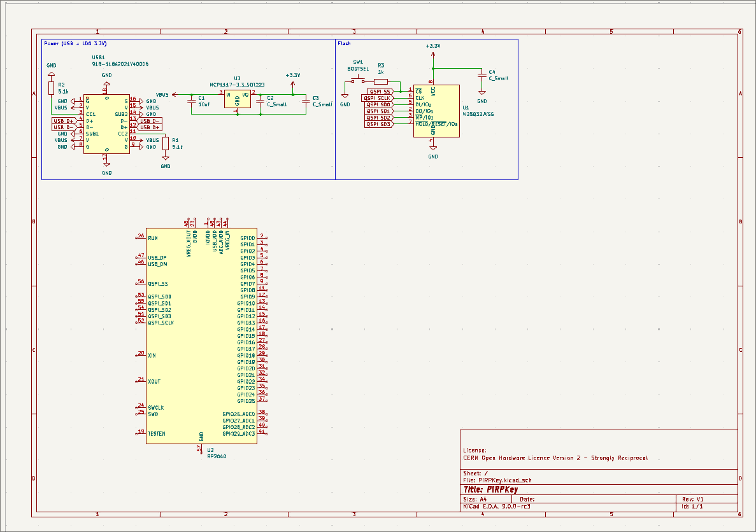Select the NCP1117-3.3 regulator symbol U3

236,99
